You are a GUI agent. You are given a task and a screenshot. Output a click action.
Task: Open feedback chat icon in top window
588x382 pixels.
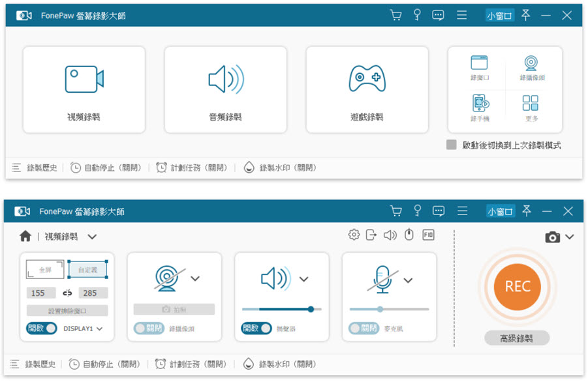pyautogui.click(x=438, y=16)
